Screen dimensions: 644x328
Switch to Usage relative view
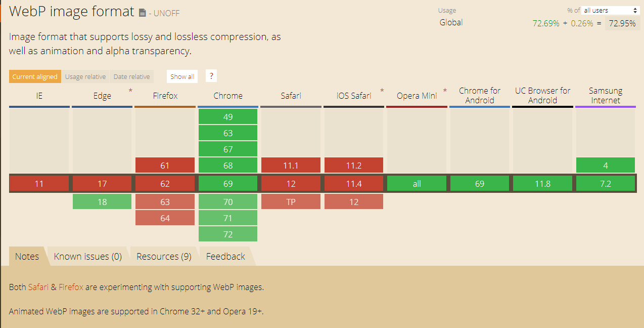(x=85, y=76)
